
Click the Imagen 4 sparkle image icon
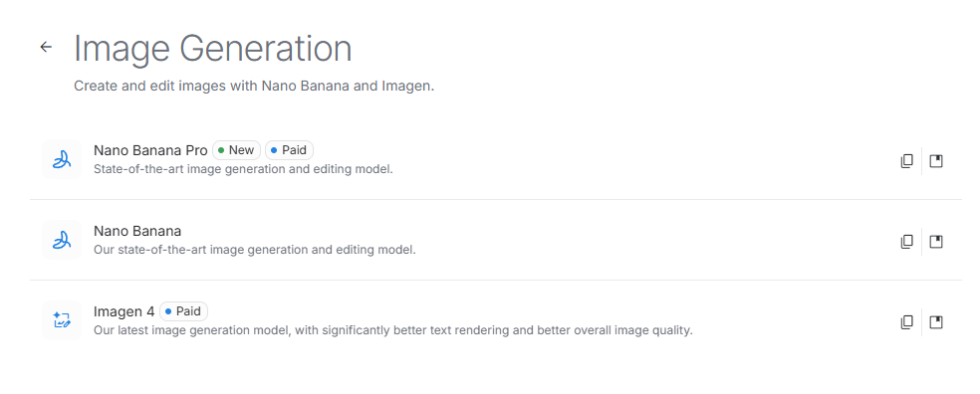[62, 321]
